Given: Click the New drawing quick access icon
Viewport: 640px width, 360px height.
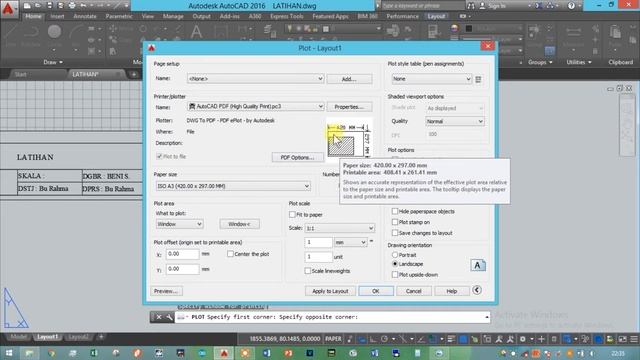Looking at the screenshot, I should coord(27,6).
